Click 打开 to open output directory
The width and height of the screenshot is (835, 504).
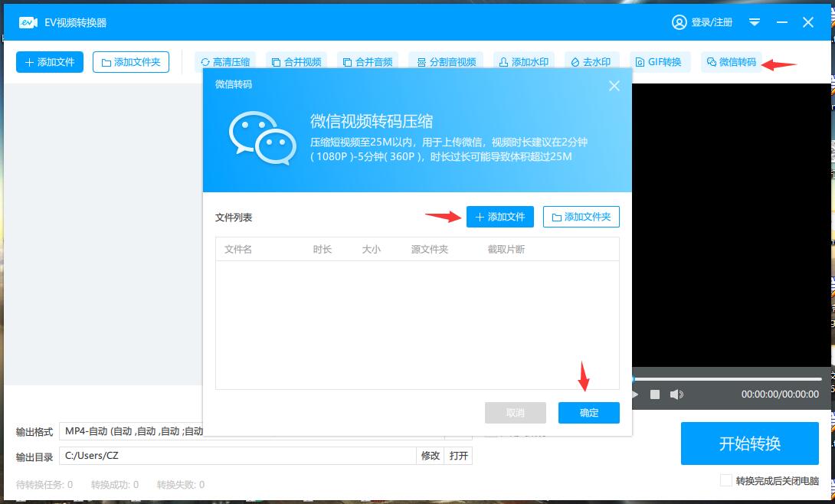click(x=459, y=456)
